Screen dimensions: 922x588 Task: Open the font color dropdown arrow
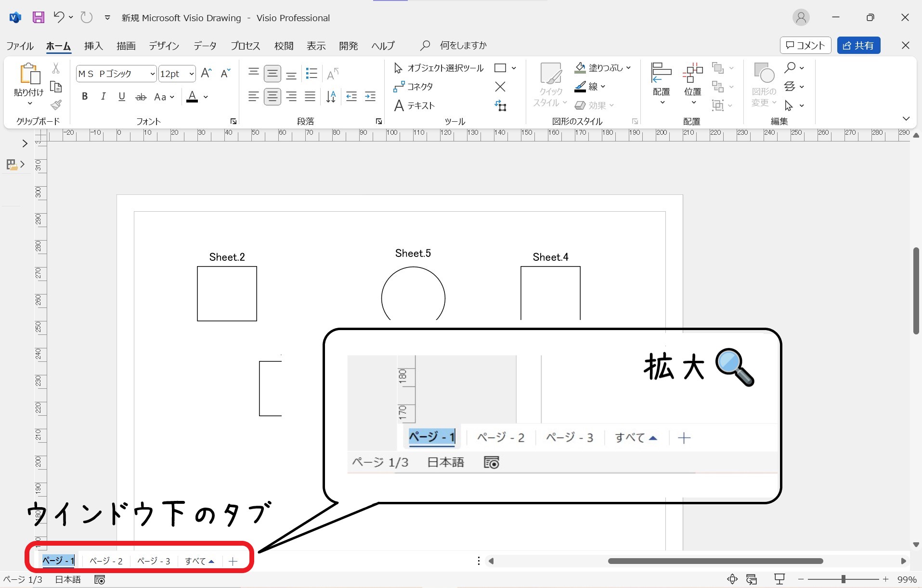point(205,97)
